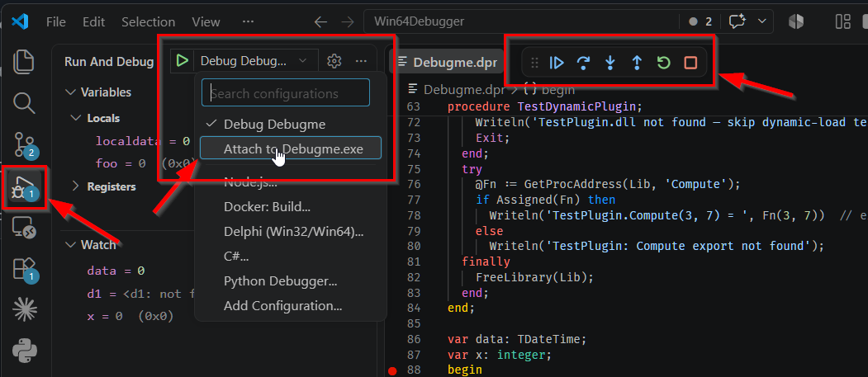The width and height of the screenshot is (868, 377).
Task: Click on 'var data: TDateTime;' line
Action: [x=516, y=339]
